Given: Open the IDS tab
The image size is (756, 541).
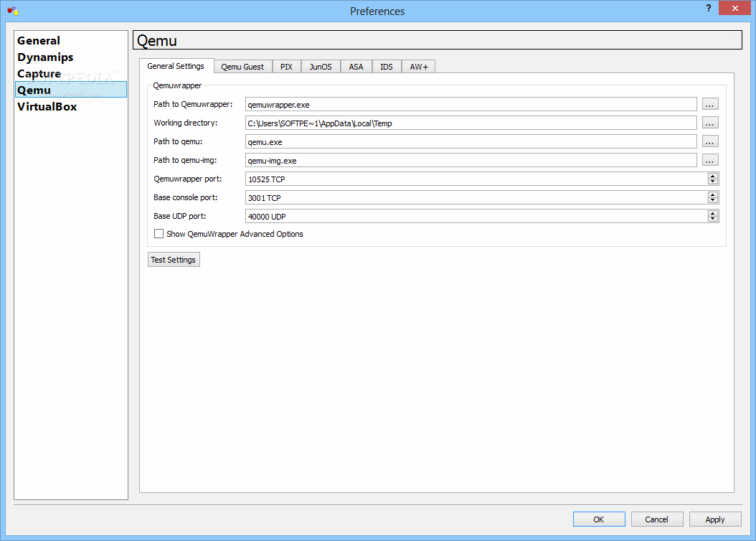Looking at the screenshot, I should coord(387,67).
